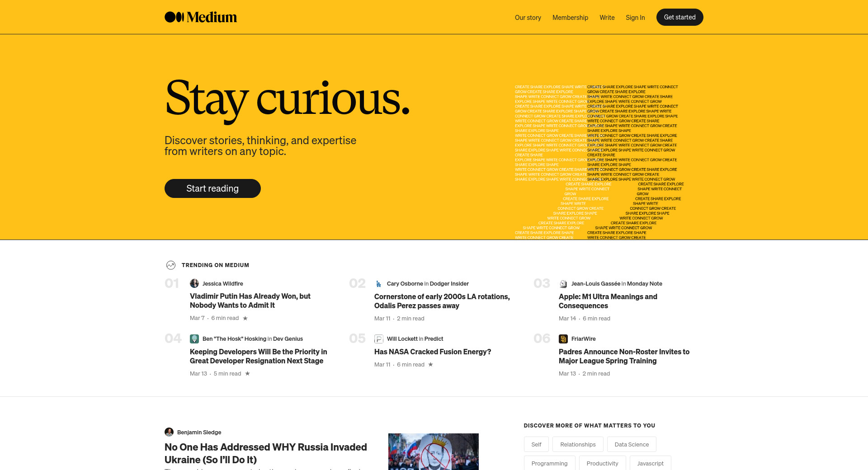
Task: Click the Start reading button
Action: 212,188
